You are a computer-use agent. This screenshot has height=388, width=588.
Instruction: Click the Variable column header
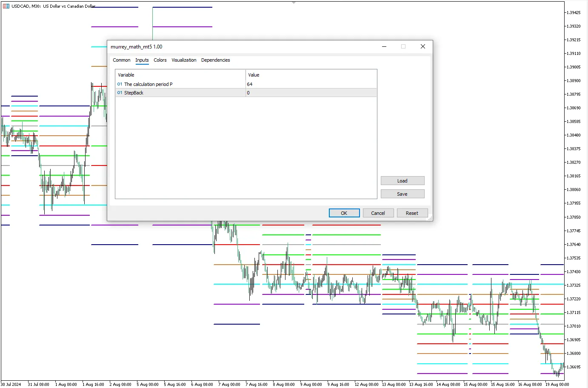click(x=180, y=75)
